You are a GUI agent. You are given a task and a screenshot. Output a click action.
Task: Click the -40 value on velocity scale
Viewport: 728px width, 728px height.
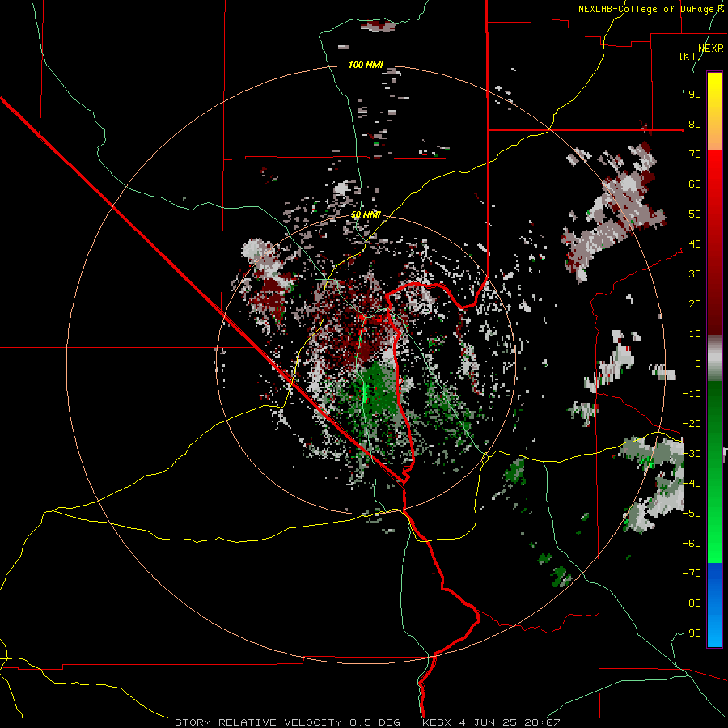pyautogui.click(x=692, y=484)
